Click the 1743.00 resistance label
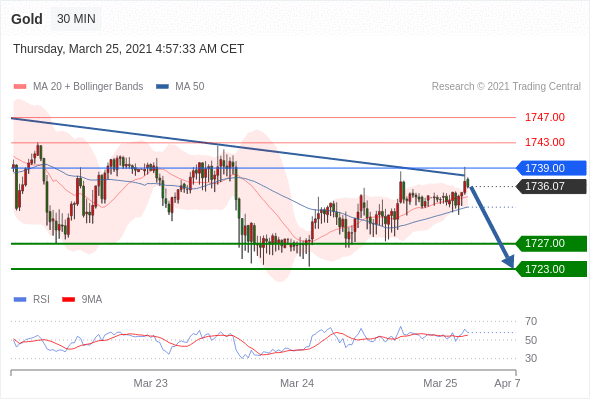590x400 pixels. coord(545,143)
